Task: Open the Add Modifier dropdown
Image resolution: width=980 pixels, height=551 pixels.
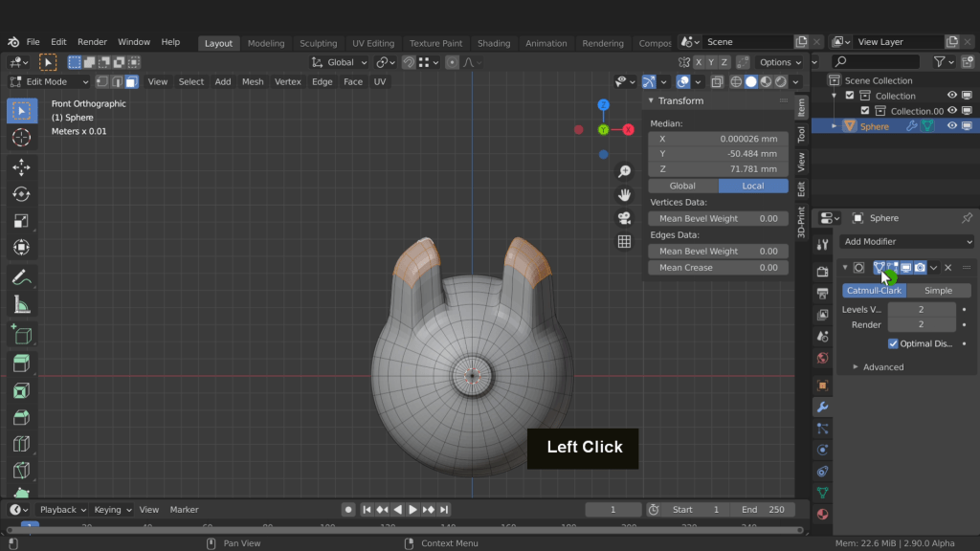Action: [x=907, y=242]
